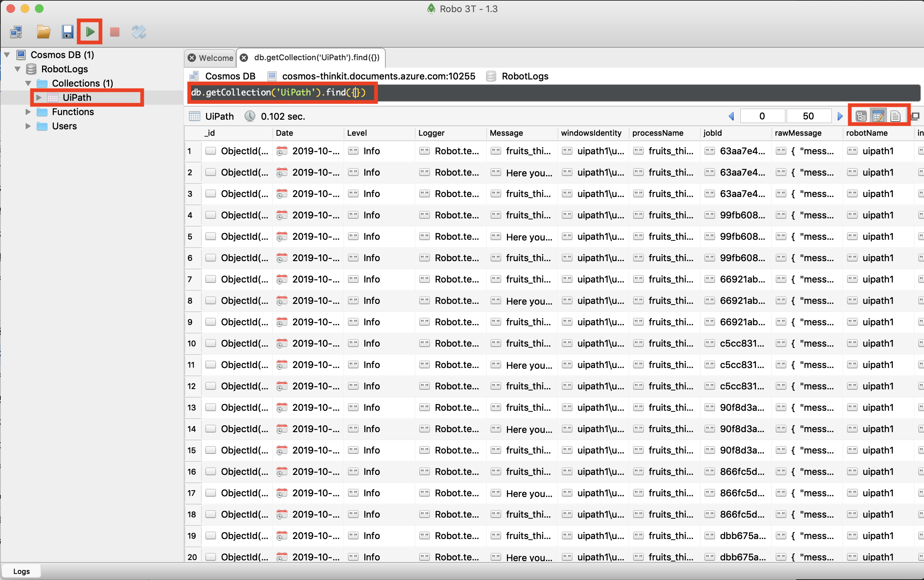The height and width of the screenshot is (580, 924).
Task: Click the clock execution time icon
Action: tap(250, 116)
